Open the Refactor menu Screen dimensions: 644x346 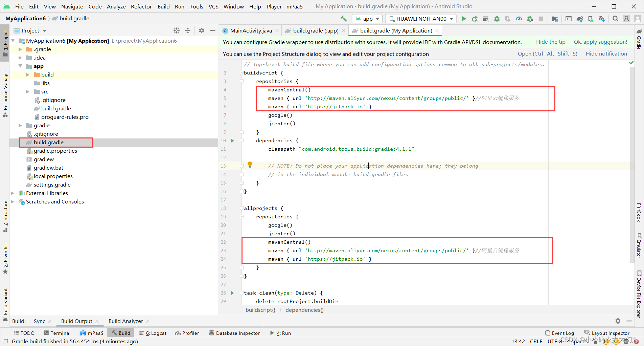[141, 6]
